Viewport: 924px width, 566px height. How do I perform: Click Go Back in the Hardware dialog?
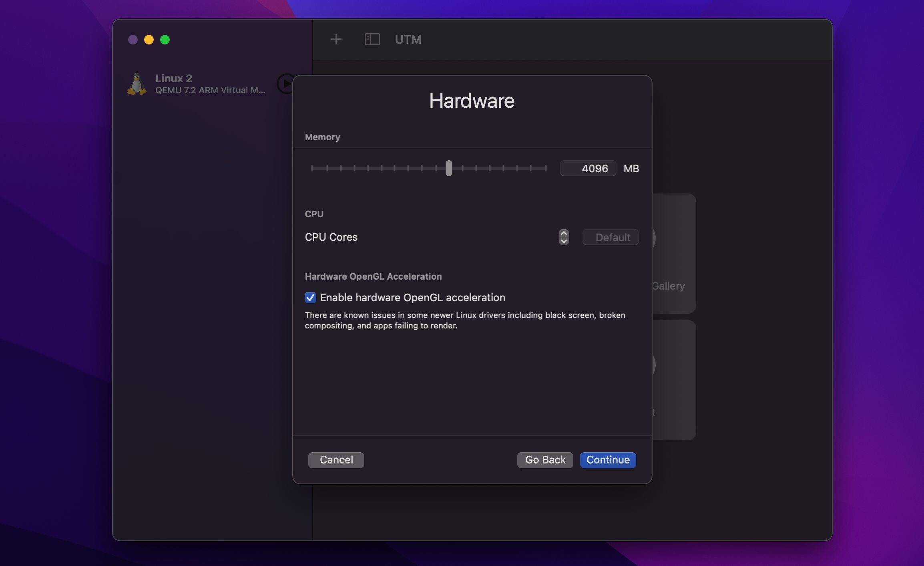click(544, 460)
